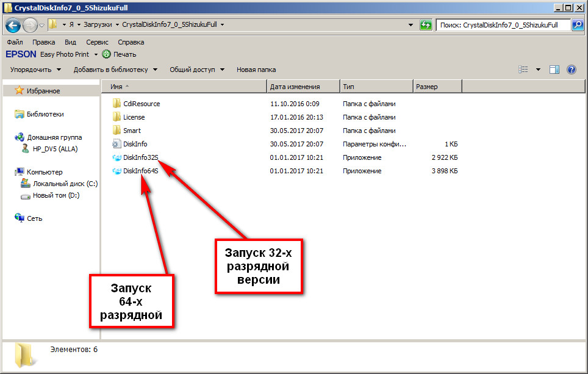Screen dimensions: 588x374
Task: Open the Общий доступ dropdown
Action: pos(197,70)
